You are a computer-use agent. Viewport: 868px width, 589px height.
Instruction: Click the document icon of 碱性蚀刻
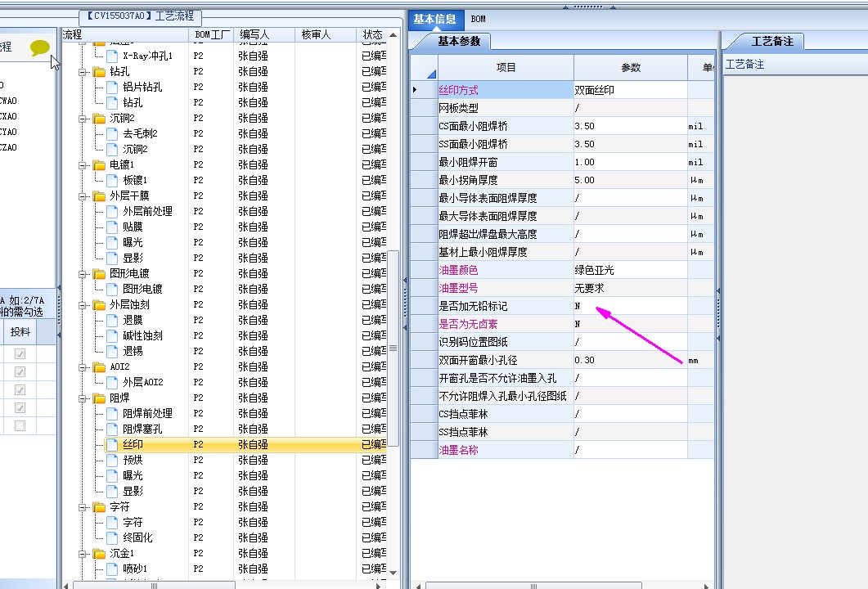tap(112, 335)
